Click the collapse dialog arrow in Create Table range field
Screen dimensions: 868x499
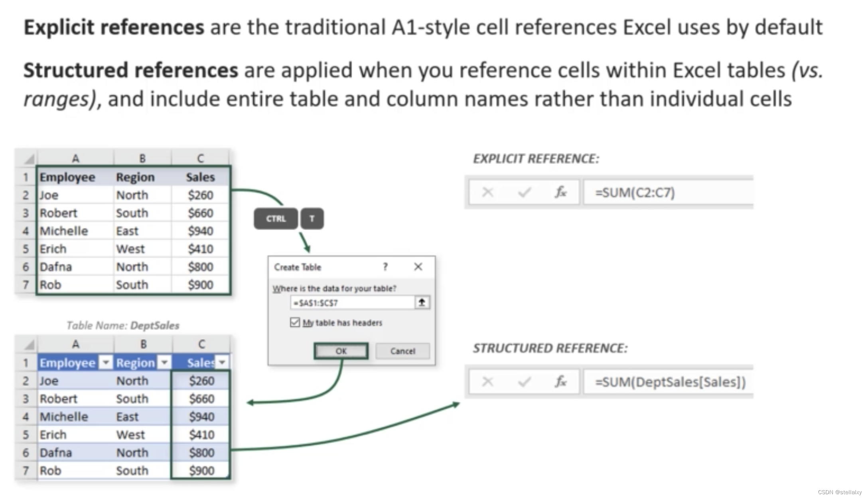[421, 302]
